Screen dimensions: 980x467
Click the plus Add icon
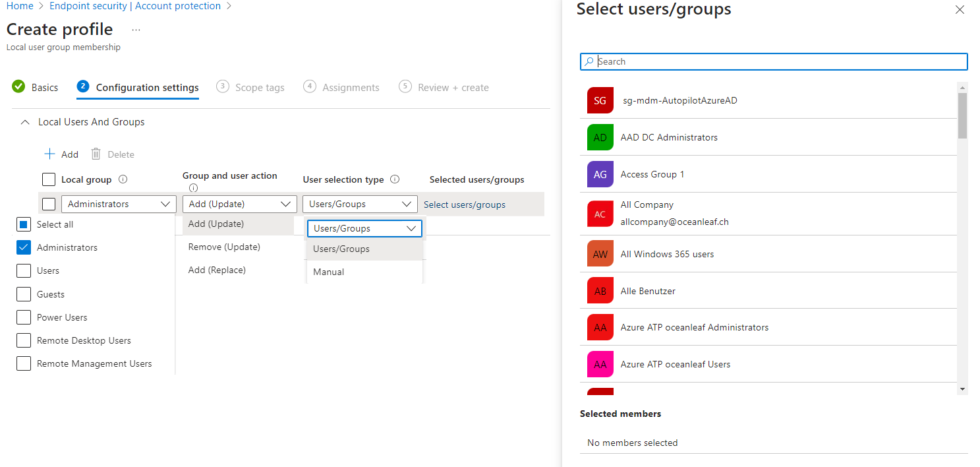[x=49, y=154]
